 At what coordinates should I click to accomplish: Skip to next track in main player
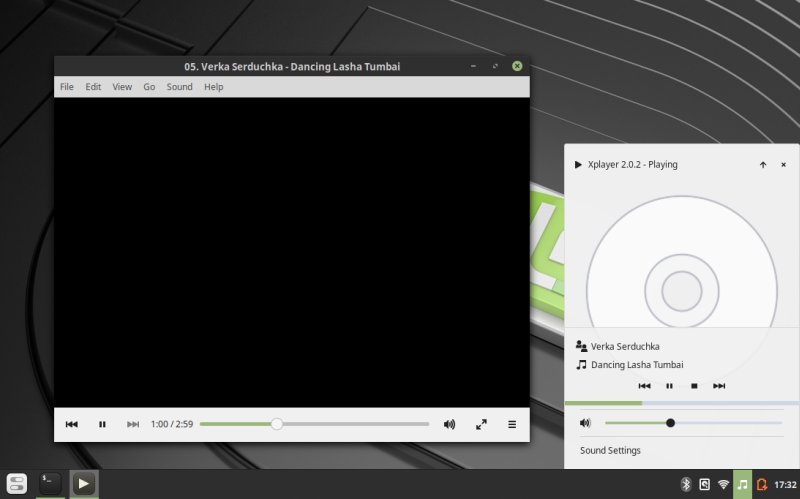(x=133, y=424)
